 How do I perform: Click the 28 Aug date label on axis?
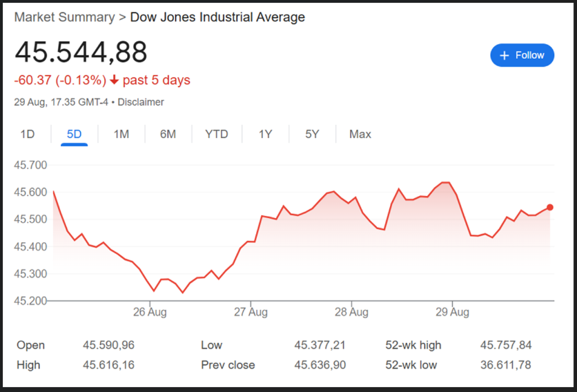point(351,312)
